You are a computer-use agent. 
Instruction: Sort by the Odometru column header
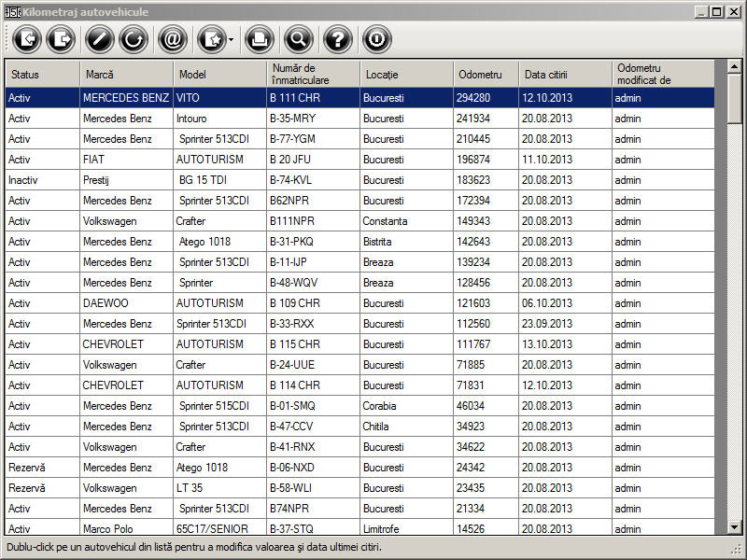coord(486,75)
